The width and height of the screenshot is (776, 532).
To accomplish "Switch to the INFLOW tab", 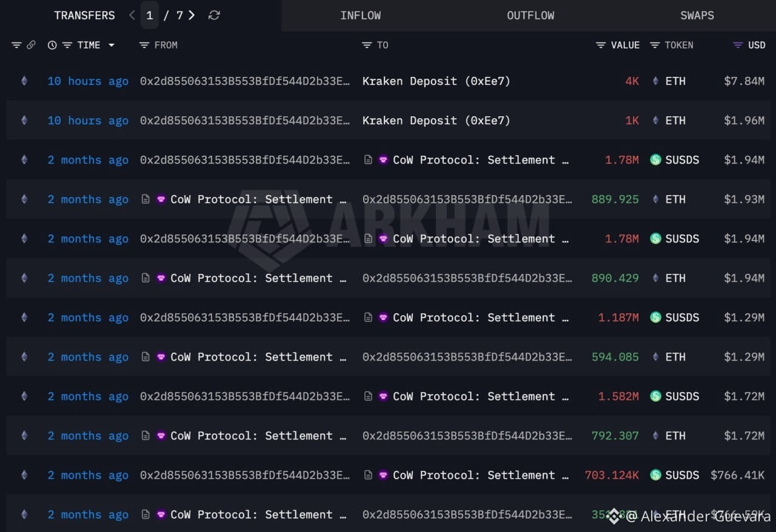I will point(360,15).
